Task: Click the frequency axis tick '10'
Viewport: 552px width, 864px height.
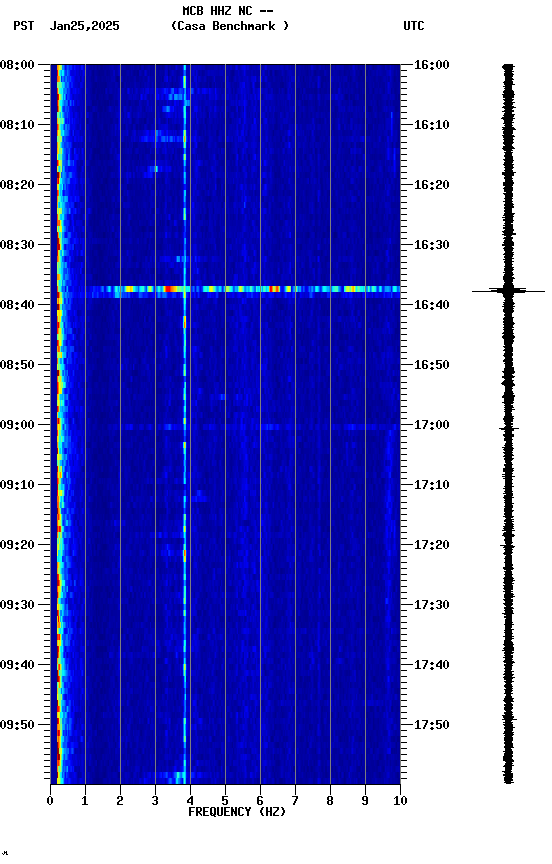Action: click(x=401, y=801)
